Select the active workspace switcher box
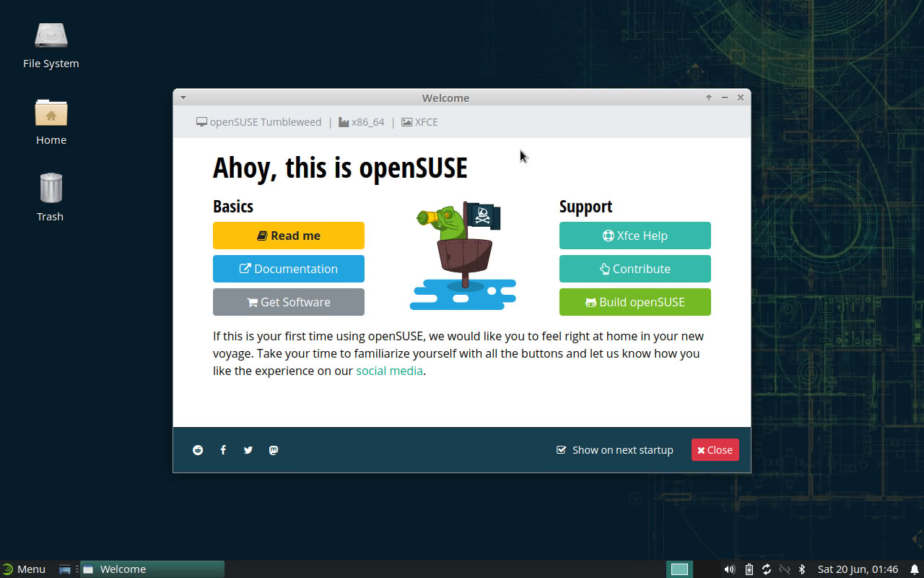 pos(679,569)
